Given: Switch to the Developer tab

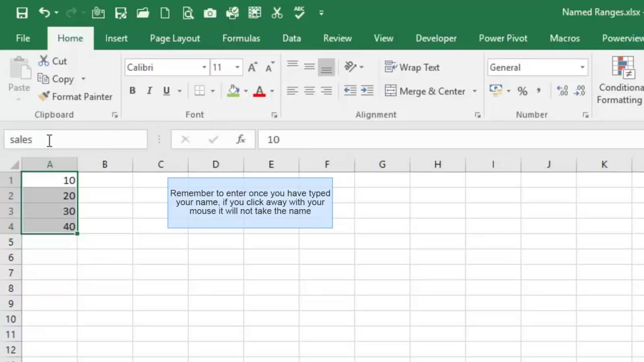Looking at the screenshot, I should coord(436,38).
